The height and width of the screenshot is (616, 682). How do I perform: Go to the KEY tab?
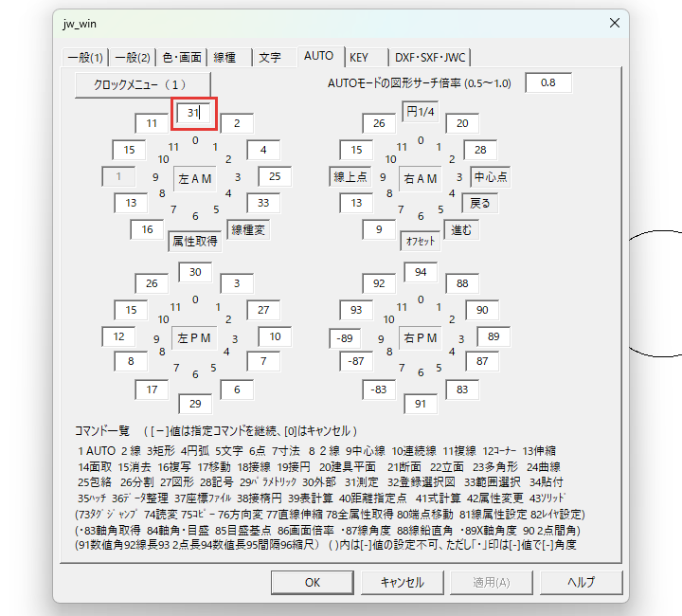coord(367,58)
